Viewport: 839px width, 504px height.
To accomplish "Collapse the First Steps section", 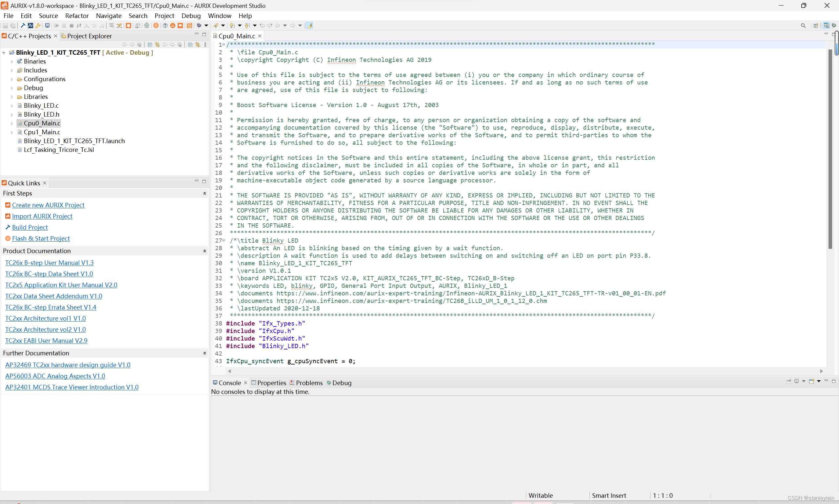I will click(x=204, y=193).
